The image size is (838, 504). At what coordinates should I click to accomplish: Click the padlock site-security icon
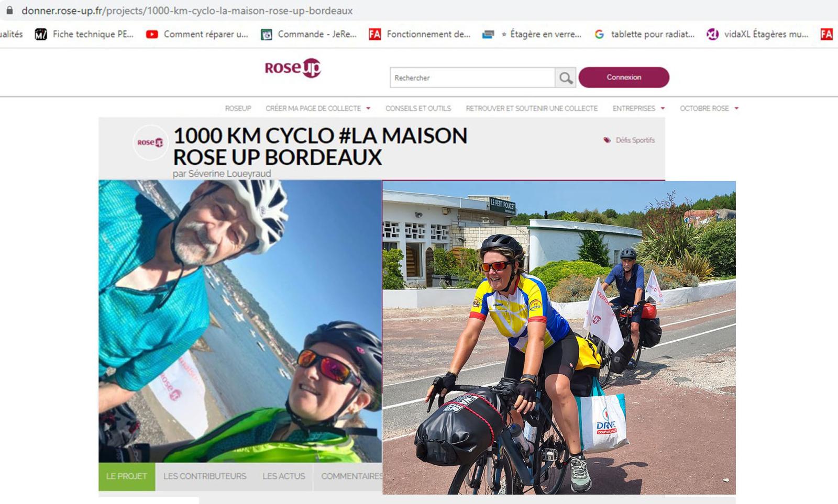(9, 10)
